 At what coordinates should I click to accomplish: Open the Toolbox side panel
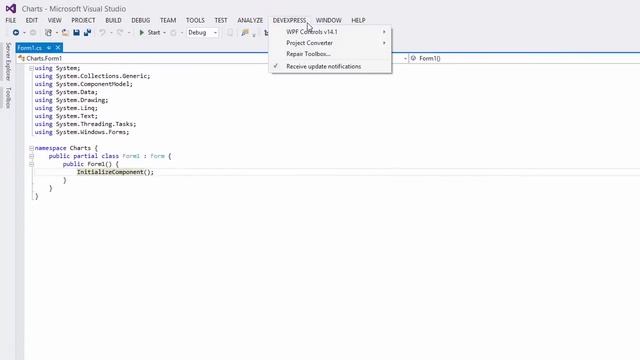click(x=8, y=98)
